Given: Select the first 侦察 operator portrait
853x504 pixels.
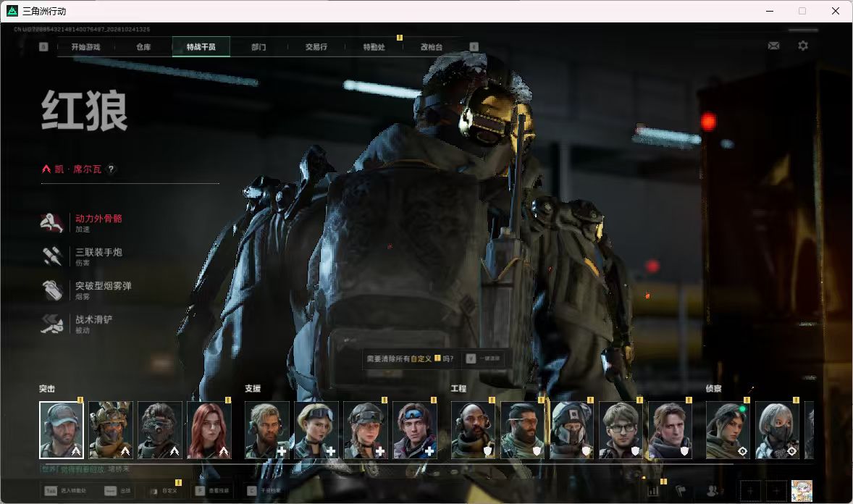Looking at the screenshot, I should click(728, 430).
